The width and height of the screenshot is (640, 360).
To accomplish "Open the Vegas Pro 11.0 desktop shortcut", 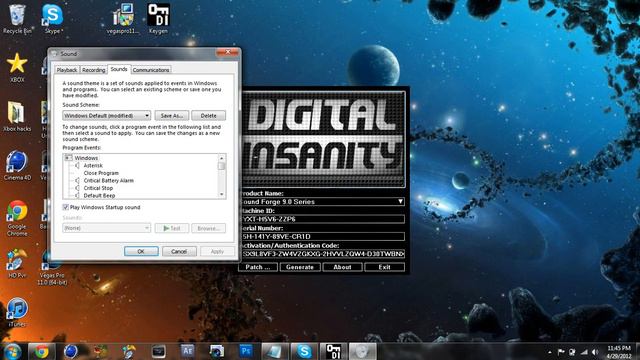I will coord(52,267).
